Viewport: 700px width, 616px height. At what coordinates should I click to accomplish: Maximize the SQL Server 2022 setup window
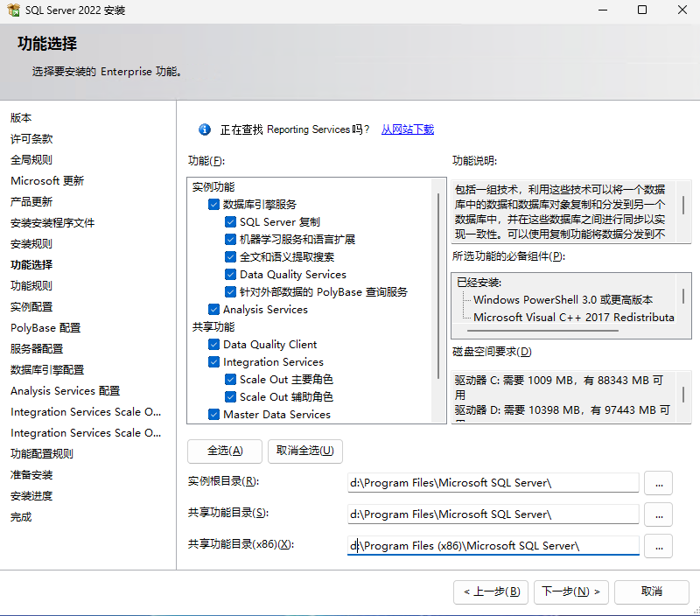[642, 10]
